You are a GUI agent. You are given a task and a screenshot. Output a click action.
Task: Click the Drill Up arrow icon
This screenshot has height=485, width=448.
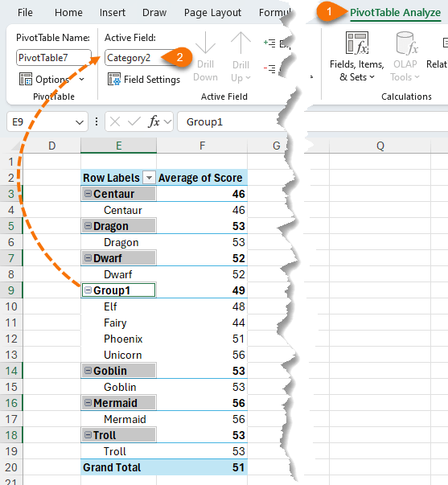(240, 43)
